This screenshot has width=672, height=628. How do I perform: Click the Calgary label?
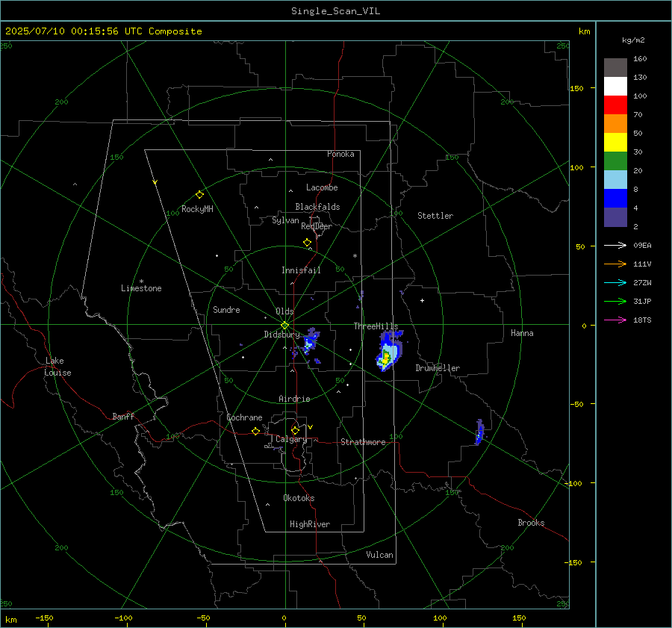(291, 439)
